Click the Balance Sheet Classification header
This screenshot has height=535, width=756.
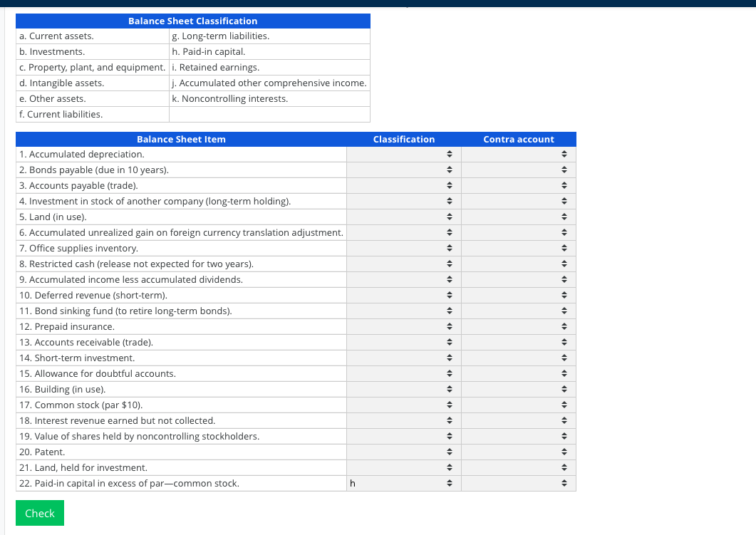point(192,21)
